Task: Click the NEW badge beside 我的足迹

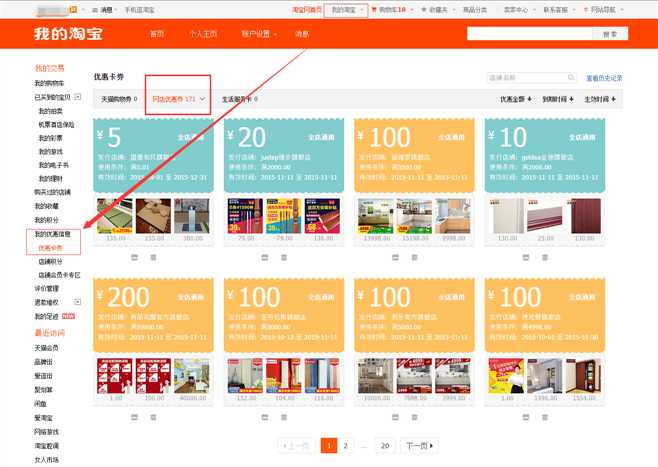Action: click(68, 316)
